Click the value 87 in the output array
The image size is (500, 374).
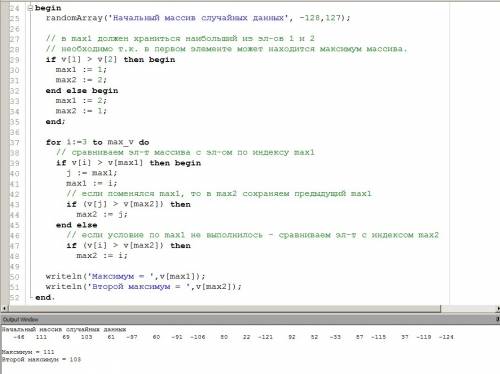coord(359,337)
